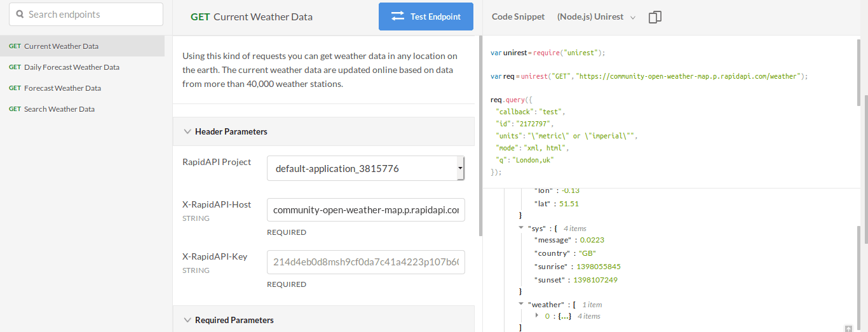Click the "sunrise" value 1398055845

tap(599, 267)
